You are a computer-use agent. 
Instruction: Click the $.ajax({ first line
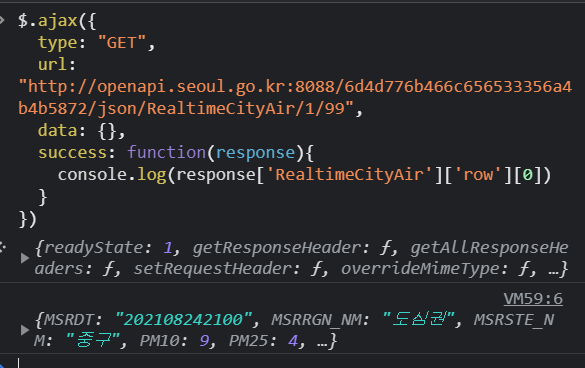point(57,21)
